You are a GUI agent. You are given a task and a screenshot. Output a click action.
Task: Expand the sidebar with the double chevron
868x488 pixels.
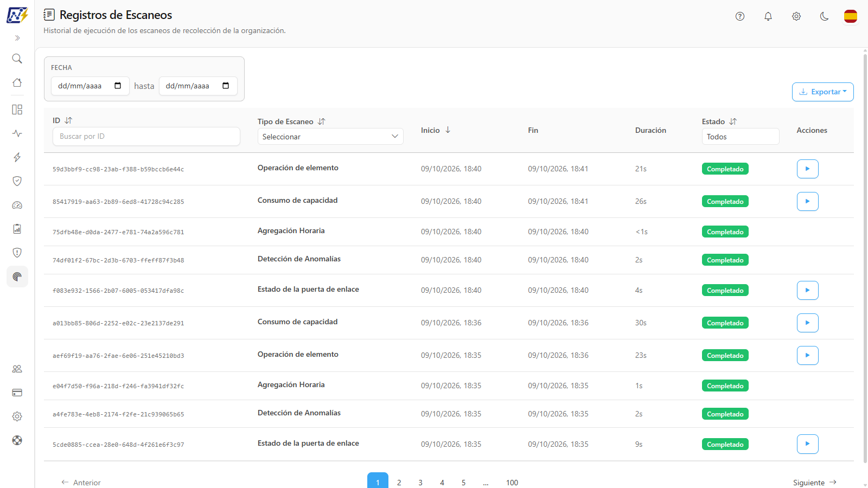tap(17, 38)
